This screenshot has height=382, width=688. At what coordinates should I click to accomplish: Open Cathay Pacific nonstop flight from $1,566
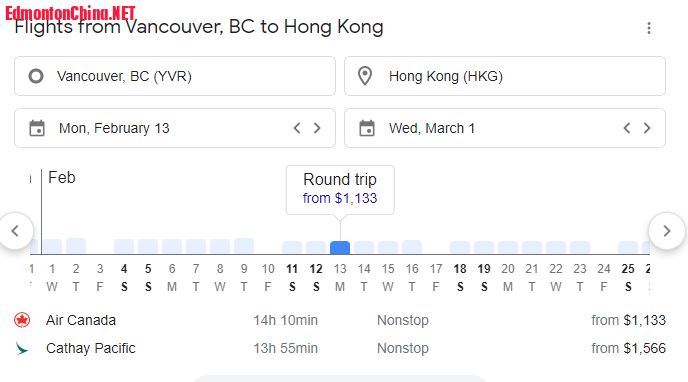click(340, 348)
